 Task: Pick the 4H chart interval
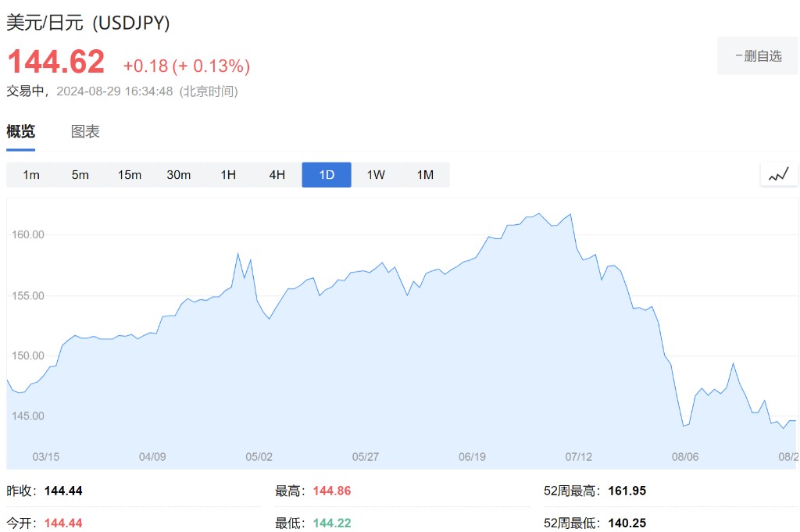[x=277, y=175]
